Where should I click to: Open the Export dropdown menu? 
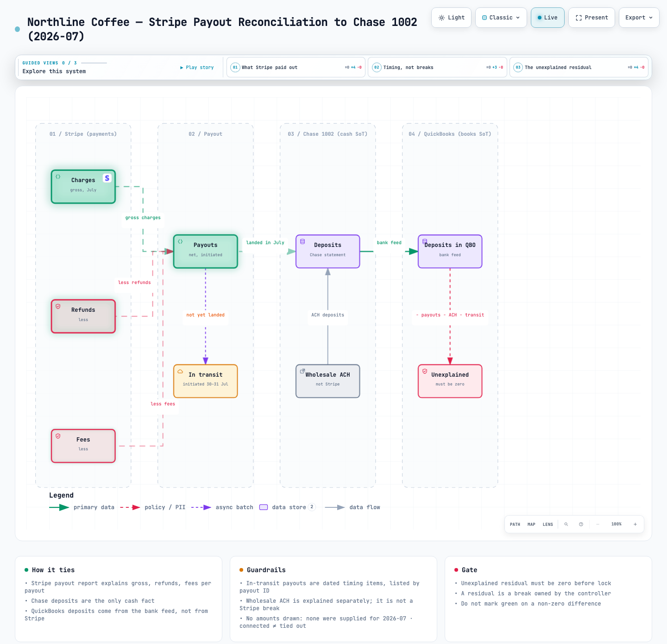coord(639,18)
